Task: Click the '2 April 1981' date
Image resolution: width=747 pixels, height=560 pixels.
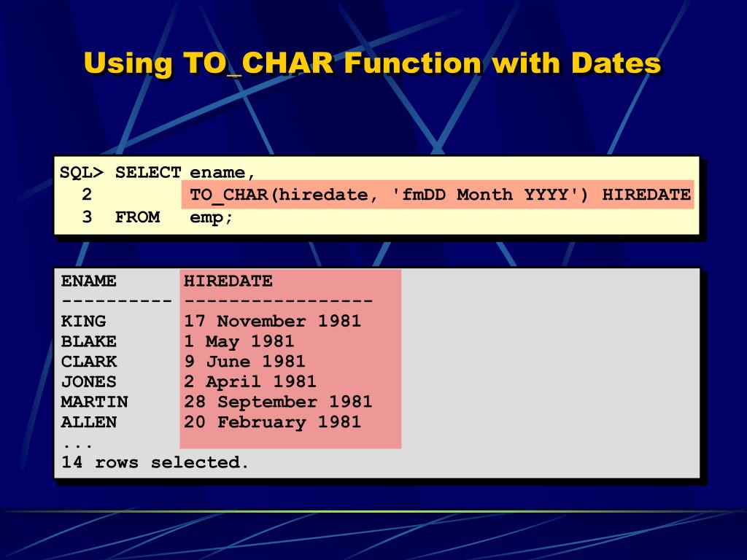Action: coord(250,382)
